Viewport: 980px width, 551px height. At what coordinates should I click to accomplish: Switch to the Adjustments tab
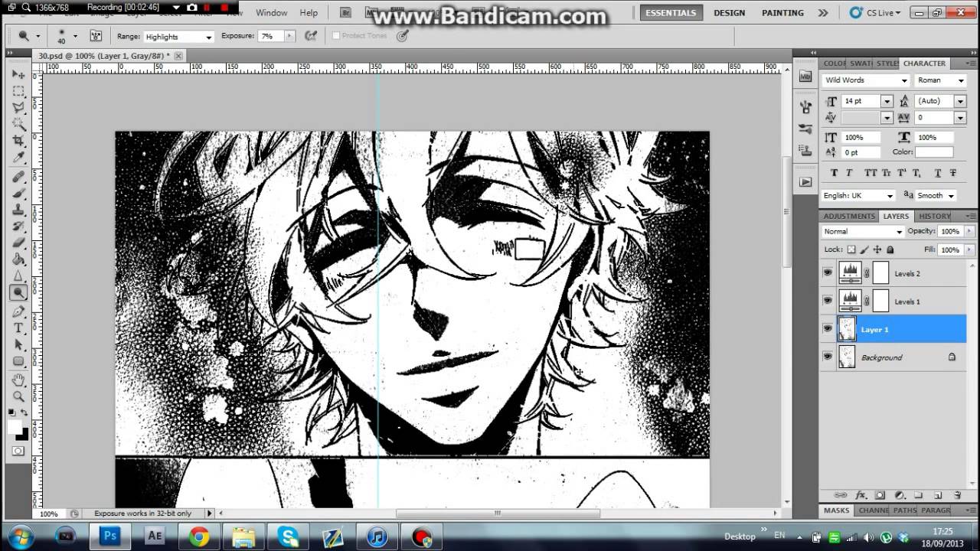pyautogui.click(x=849, y=217)
